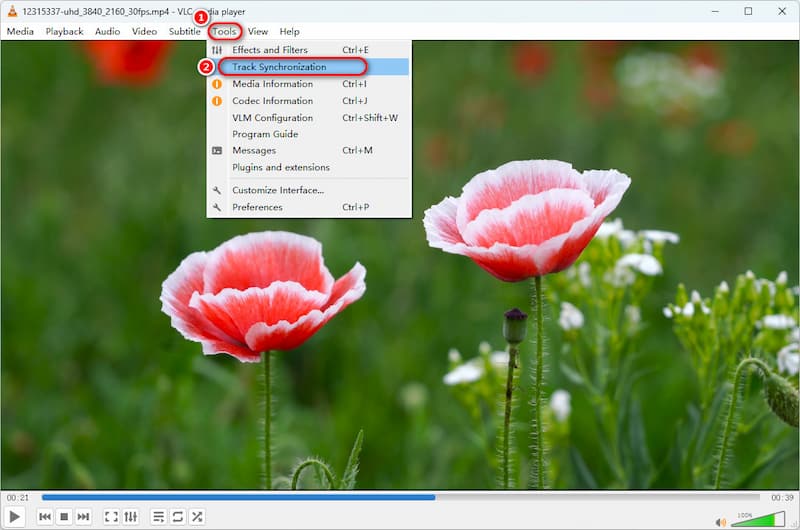
Task: Close the open Tools menu
Action: tap(224, 32)
